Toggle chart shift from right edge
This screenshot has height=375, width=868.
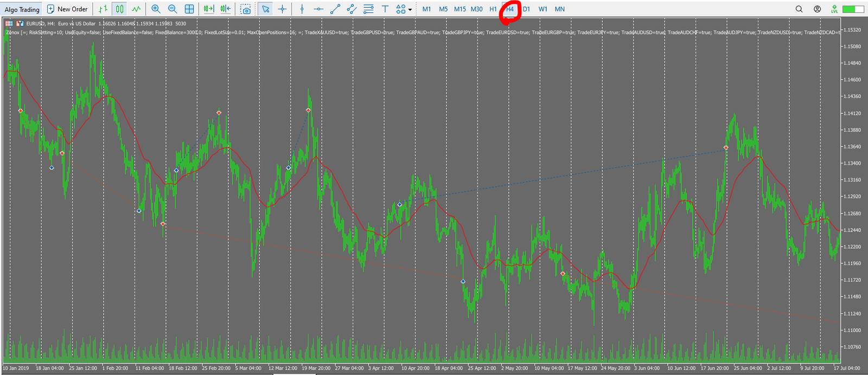(226, 9)
